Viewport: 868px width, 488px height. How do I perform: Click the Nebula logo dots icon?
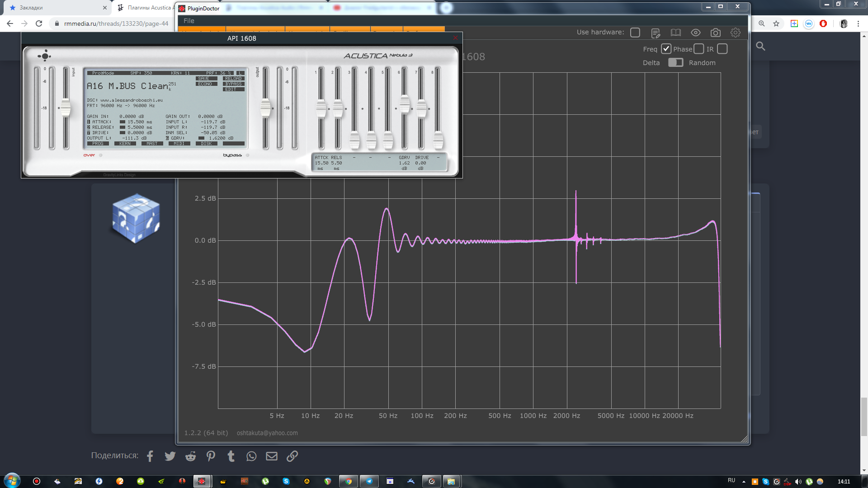[44, 56]
